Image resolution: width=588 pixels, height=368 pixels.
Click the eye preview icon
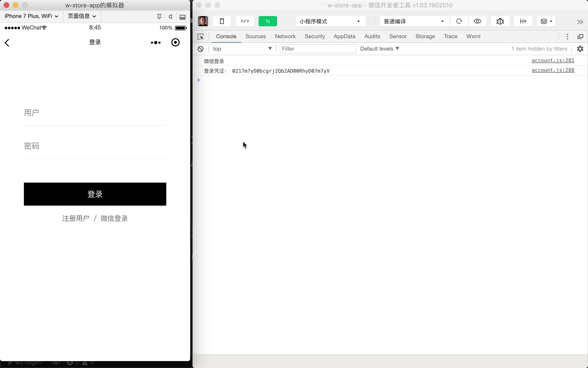click(477, 21)
